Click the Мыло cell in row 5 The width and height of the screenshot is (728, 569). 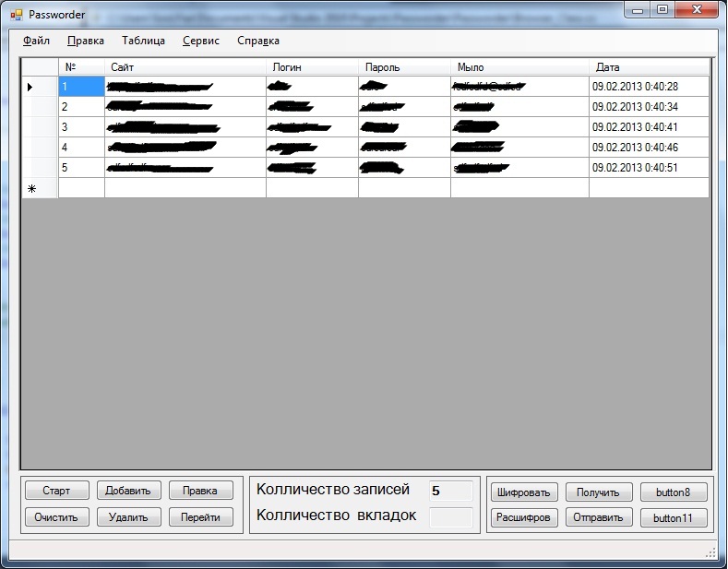[520, 168]
